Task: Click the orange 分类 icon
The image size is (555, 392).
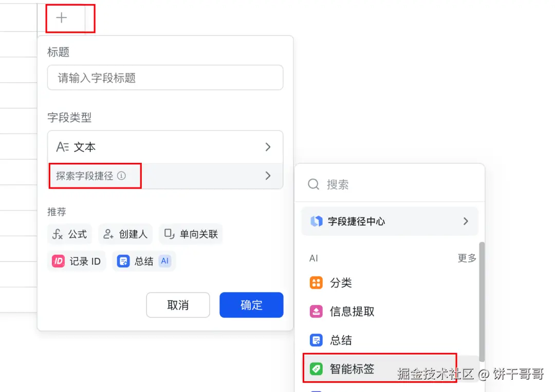Action: point(316,283)
